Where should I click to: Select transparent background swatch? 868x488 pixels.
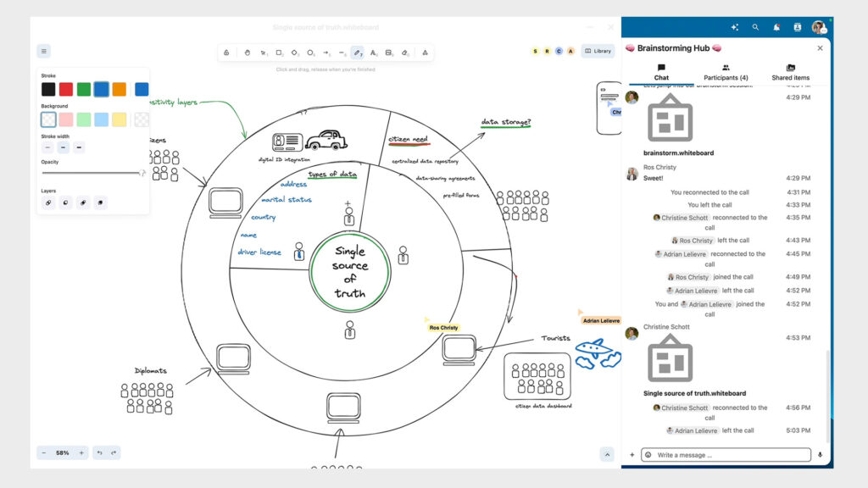coord(48,119)
